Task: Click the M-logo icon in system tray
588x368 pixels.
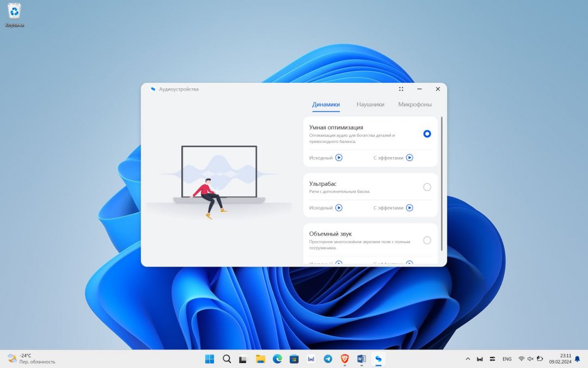Action: tap(480, 359)
